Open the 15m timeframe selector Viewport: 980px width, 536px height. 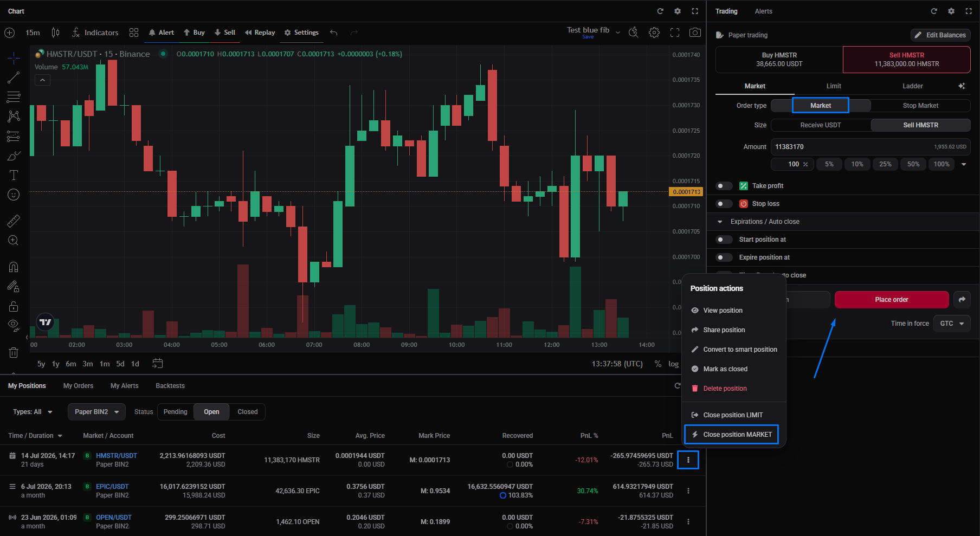[33, 33]
